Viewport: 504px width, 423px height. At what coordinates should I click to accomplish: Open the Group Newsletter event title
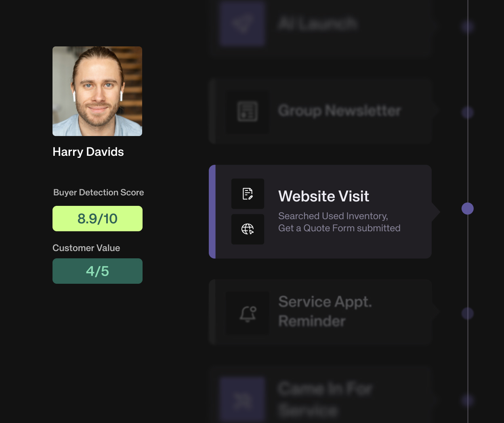pos(339,111)
